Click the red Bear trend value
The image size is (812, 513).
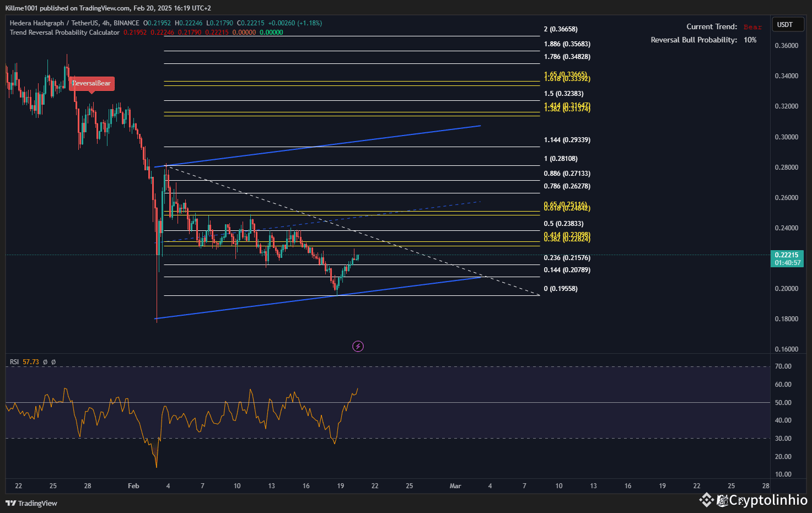coord(752,27)
